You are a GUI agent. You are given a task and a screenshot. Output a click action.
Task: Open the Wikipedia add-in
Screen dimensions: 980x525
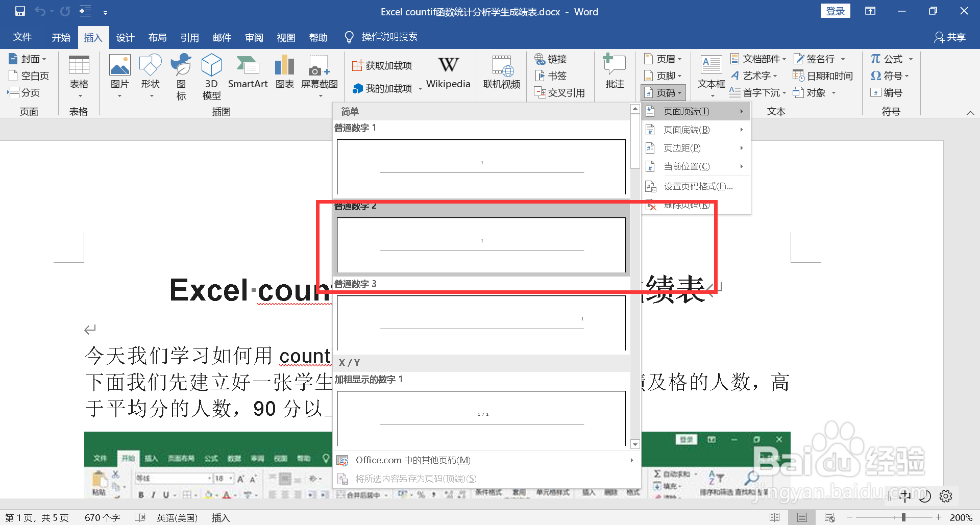pos(448,72)
